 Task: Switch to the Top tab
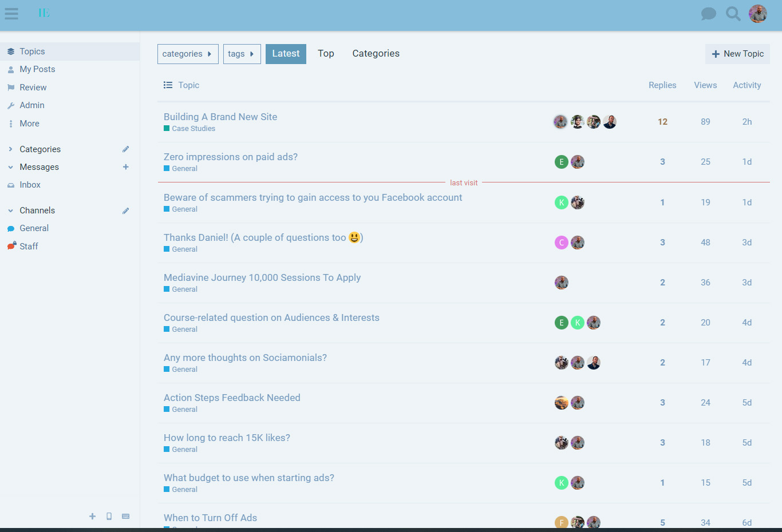326,54
